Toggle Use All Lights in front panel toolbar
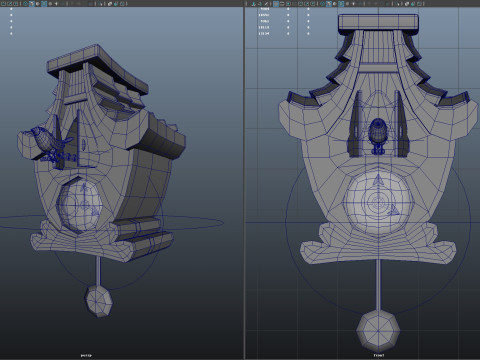This screenshot has width=480, height=360. (x=353, y=4)
